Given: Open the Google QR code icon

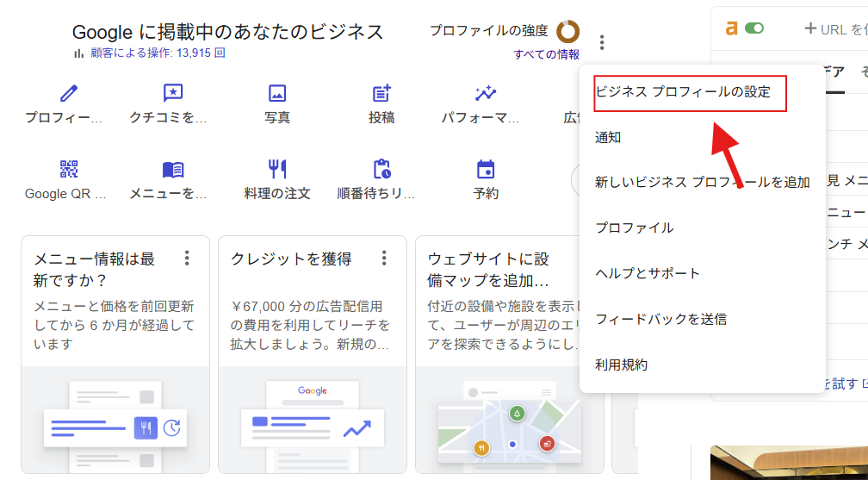Looking at the screenshot, I should (68, 169).
